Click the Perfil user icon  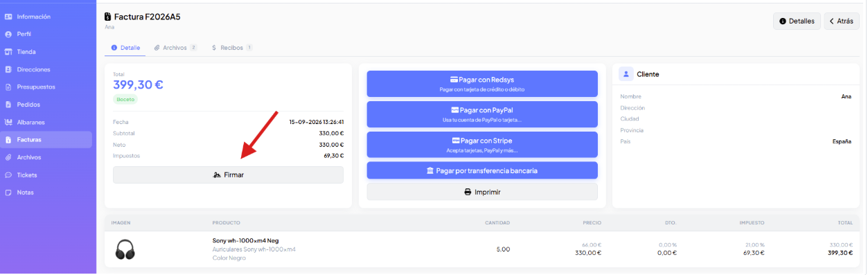click(x=8, y=34)
